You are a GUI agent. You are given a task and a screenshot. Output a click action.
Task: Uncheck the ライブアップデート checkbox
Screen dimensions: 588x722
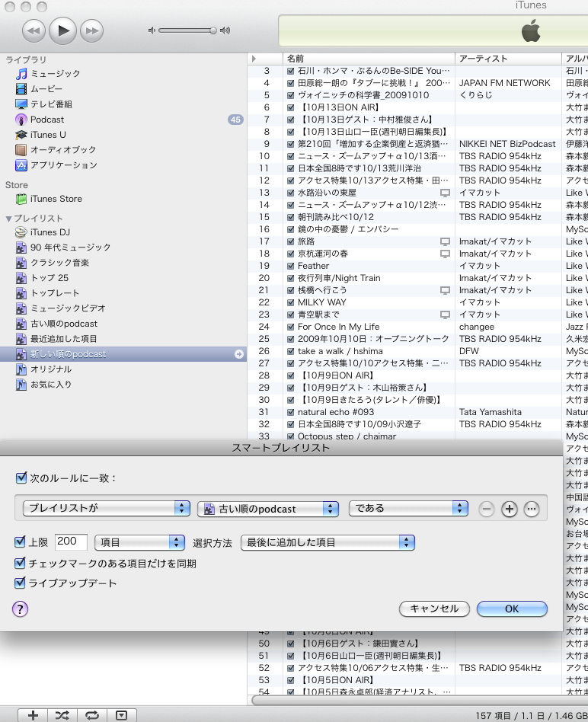coord(21,583)
